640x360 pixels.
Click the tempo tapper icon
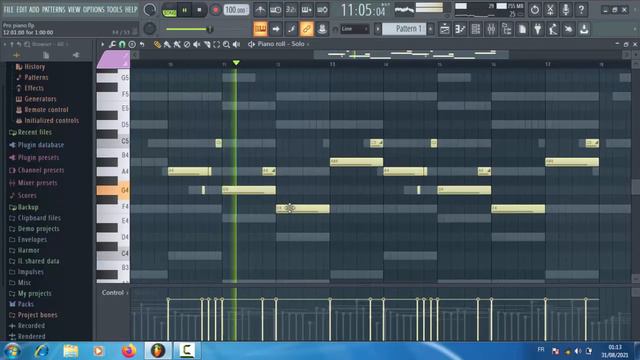[553, 29]
